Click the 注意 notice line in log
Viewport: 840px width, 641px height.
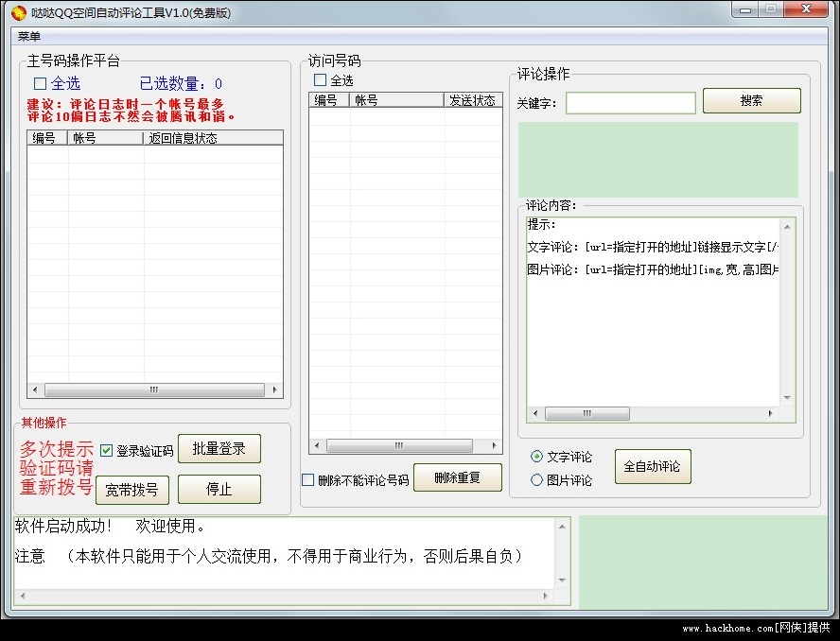pyautogui.click(x=269, y=557)
